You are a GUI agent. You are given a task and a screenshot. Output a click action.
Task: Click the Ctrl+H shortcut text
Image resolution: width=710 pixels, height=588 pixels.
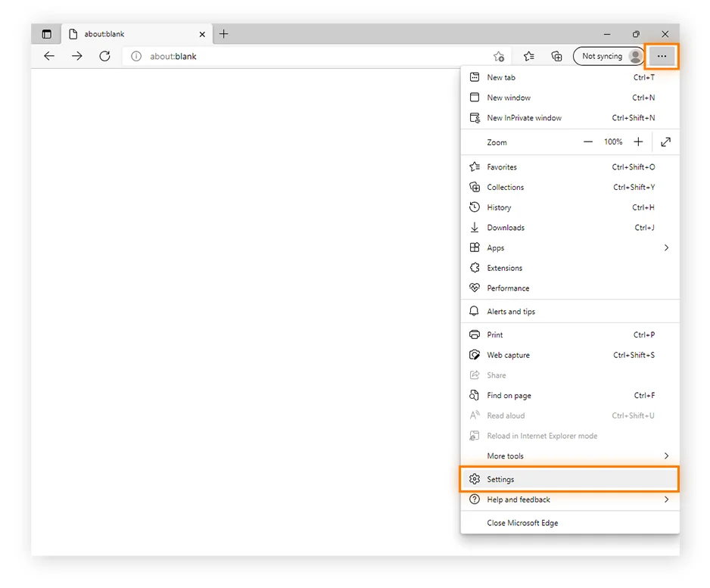(x=643, y=207)
